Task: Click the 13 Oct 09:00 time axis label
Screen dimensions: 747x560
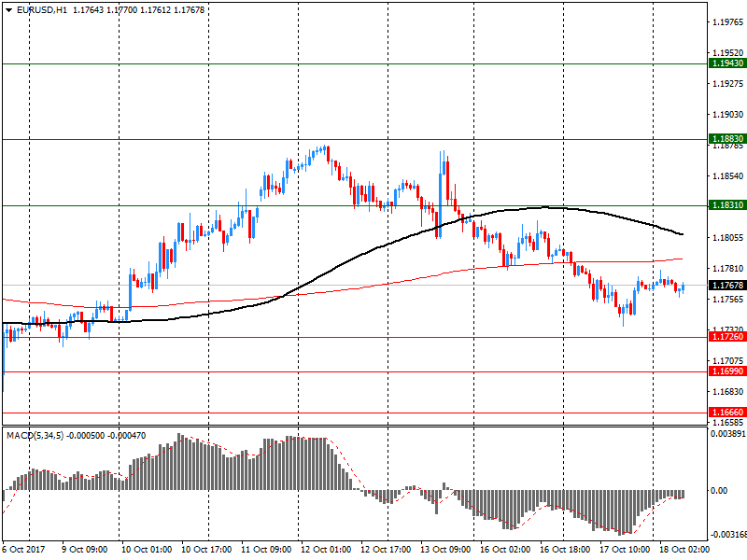Action: (445, 549)
